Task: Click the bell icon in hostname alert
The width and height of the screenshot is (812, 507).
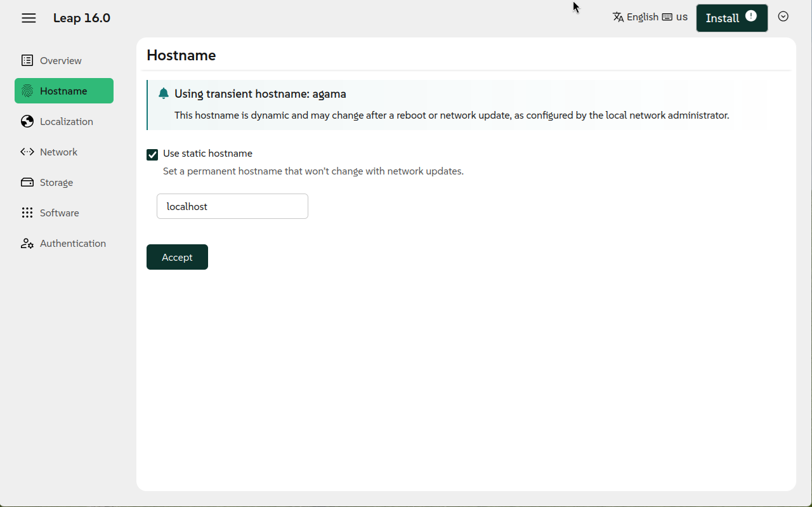Action: tap(164, 94)
